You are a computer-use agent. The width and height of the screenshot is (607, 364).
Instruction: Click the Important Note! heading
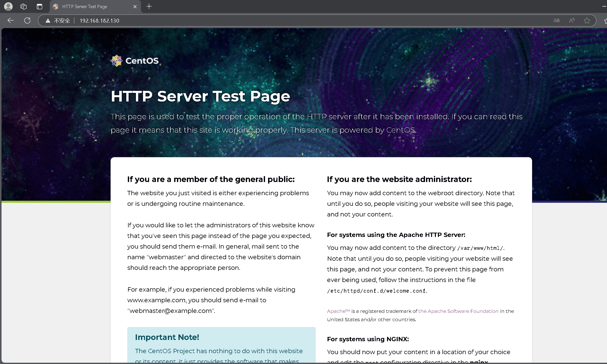[167, 337]
